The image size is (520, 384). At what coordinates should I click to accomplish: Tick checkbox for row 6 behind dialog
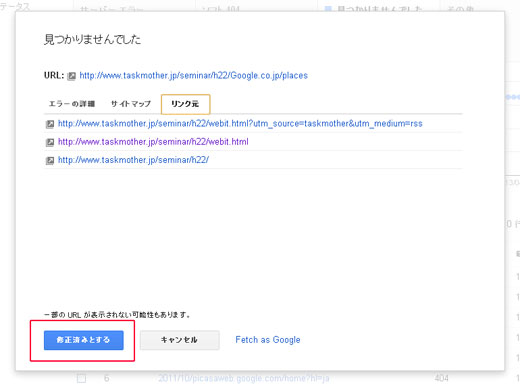point(81,378)
